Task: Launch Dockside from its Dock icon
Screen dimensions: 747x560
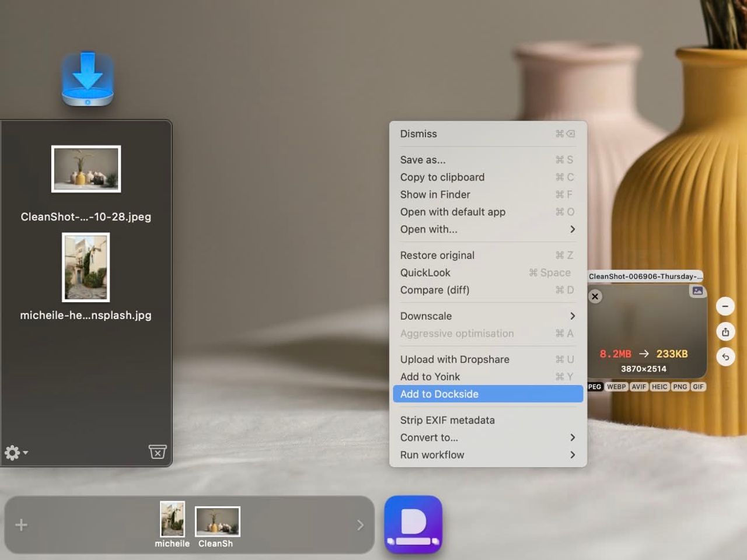Action: pos(413,524)
